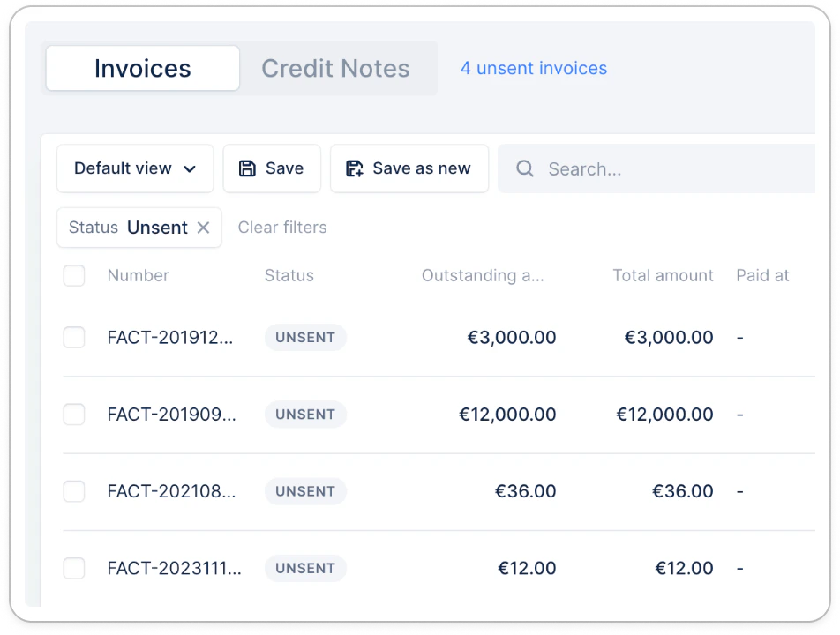Switch to the Credit Notes tab
840x635 pixels.
pyautogui.click(x=336, y=68)
